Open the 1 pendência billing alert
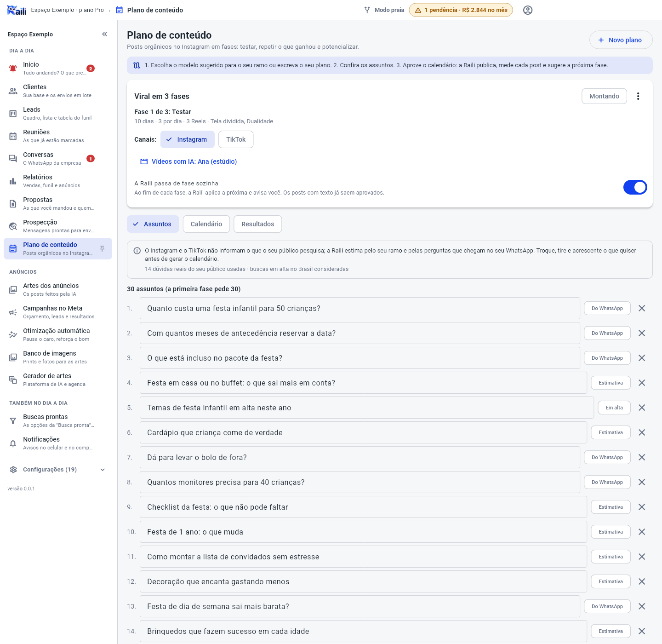The width and height of the screenshot is (662, 644). tap(461, 10)
